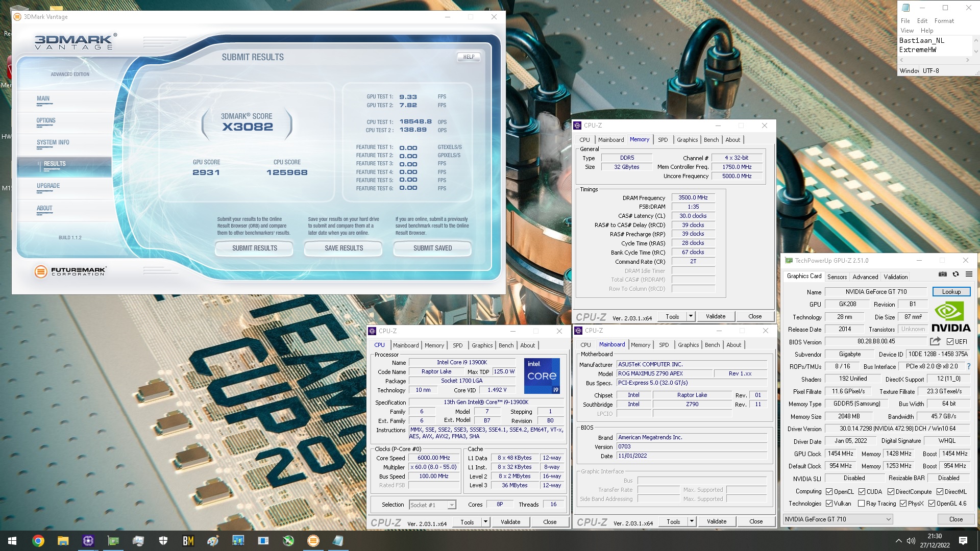
Task: Open Windows Security shield on the taskbar
Action: pyautogui.click(x=163, y=541)
